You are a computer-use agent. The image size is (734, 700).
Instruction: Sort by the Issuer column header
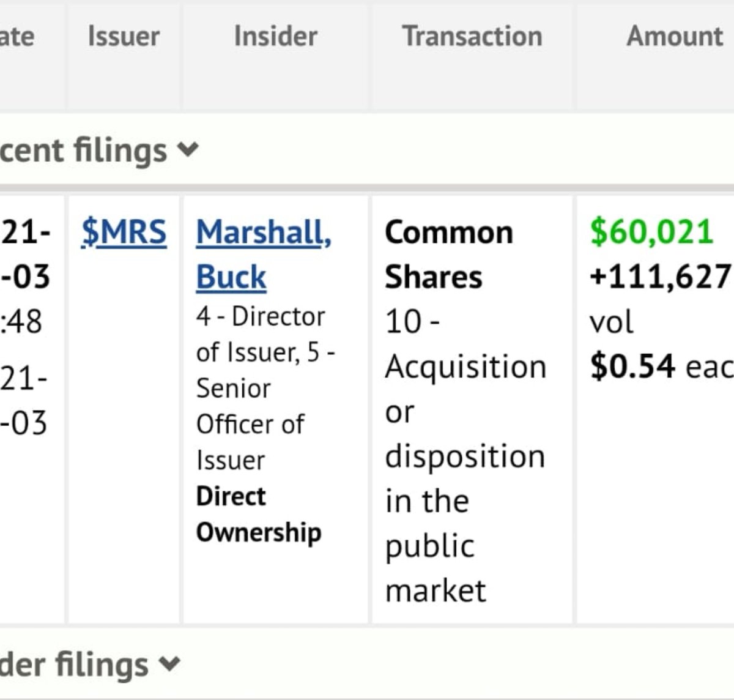(124, 36)
